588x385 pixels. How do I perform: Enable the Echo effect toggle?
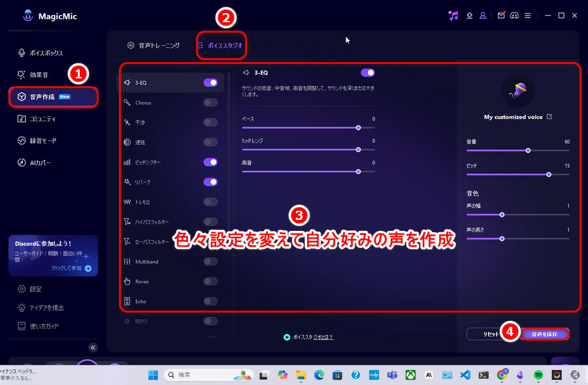tap(210, 301)
